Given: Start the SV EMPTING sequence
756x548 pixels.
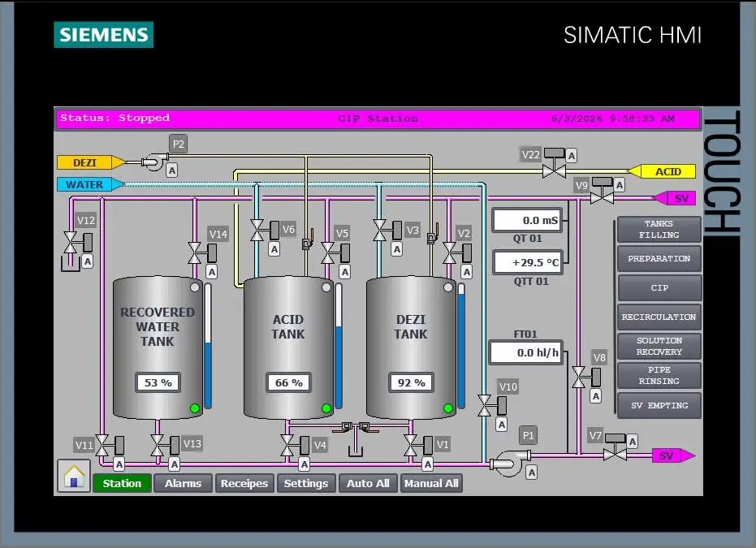Looking at the screenshot, I should (x=659, y=406).
